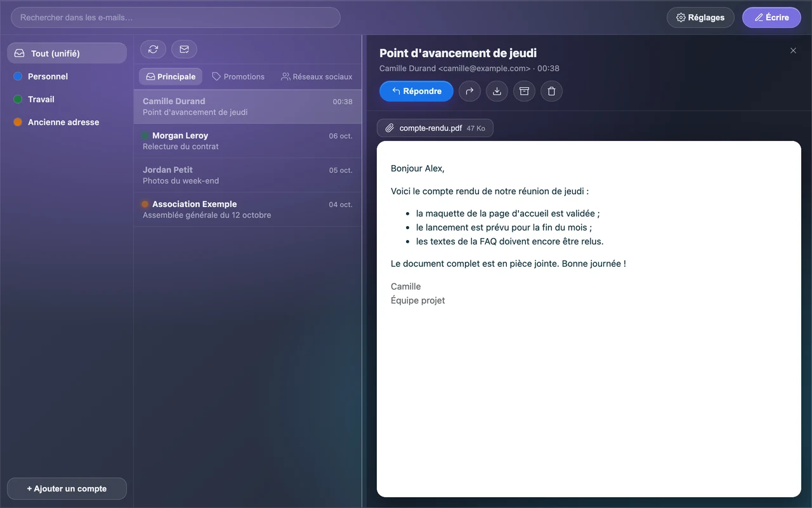Switch to the Réseaux sociaux tab
The width and height of the screenshot is (812, 508).
click(x=317, y=77)
